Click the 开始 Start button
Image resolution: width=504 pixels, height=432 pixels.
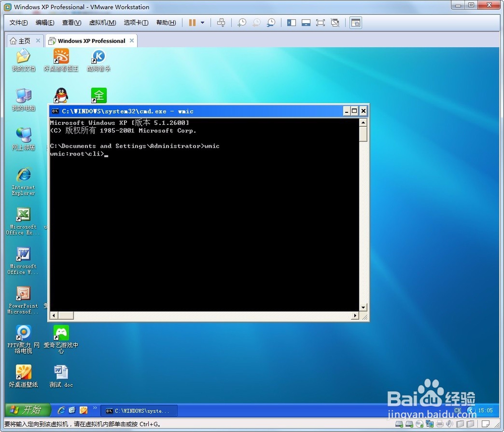pos(28,410)
